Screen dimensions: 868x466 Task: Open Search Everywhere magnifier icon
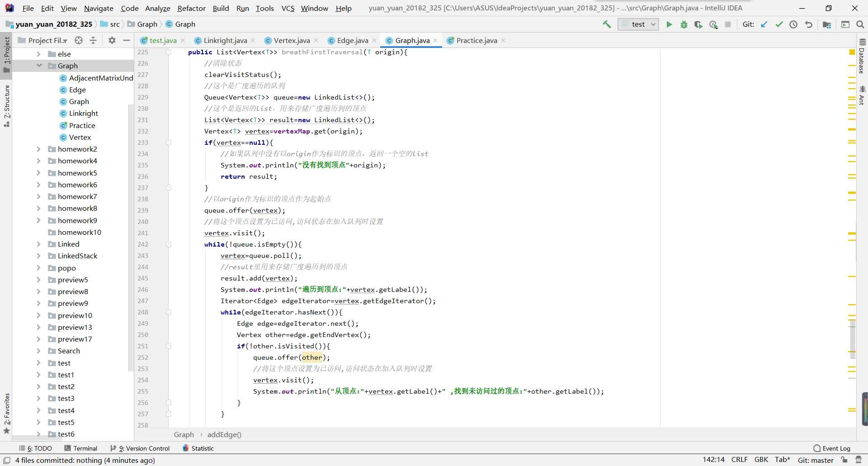coord(860,24)
